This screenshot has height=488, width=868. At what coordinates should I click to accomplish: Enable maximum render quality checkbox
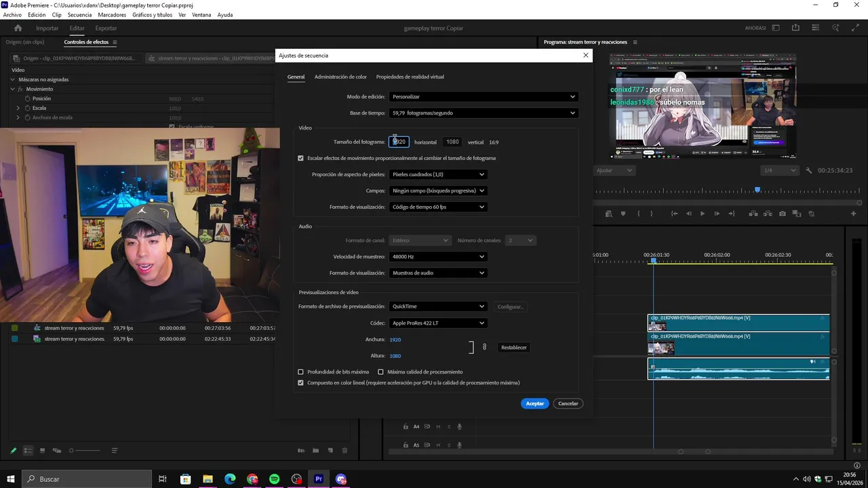[380, 371]
